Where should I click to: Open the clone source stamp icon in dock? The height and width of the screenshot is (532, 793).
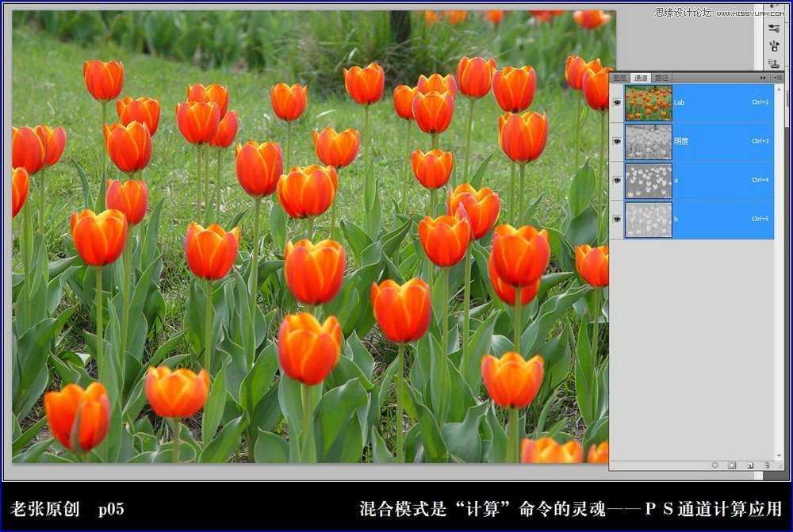(774, 63)
